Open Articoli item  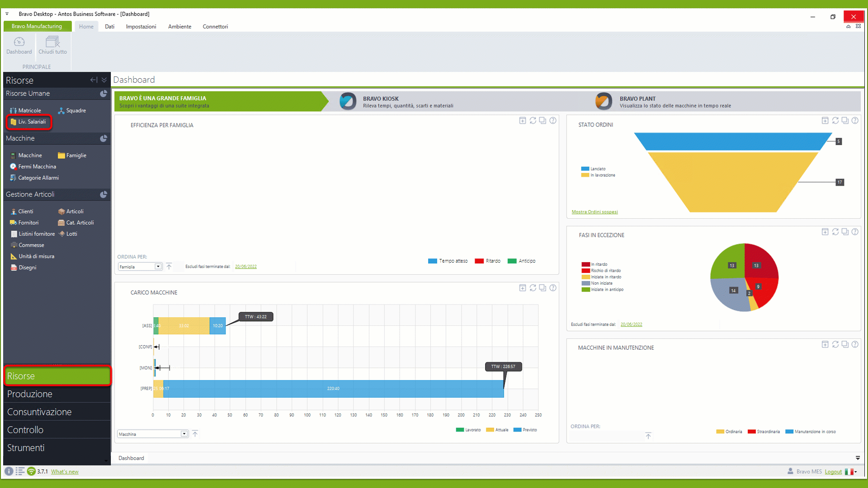[71, 211]
